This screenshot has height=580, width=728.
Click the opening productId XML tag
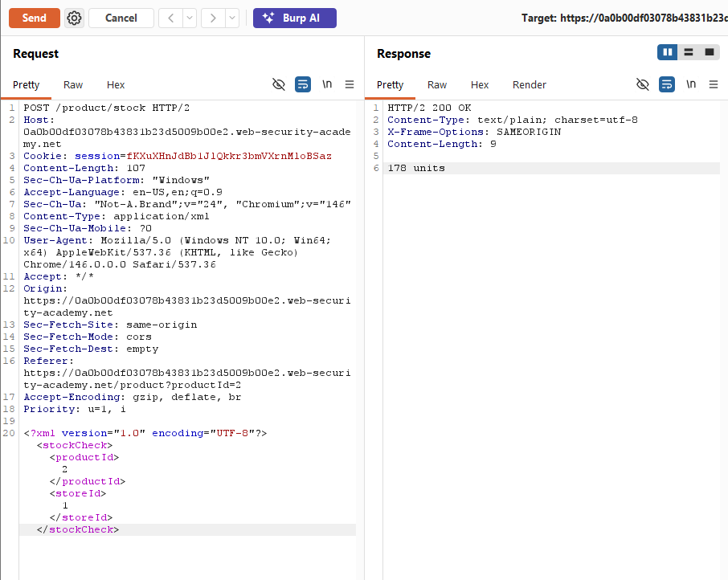(84, 457)
